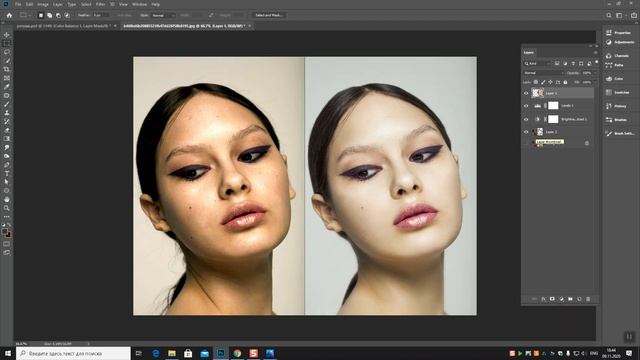Open the Channels panel

point(619,56)
